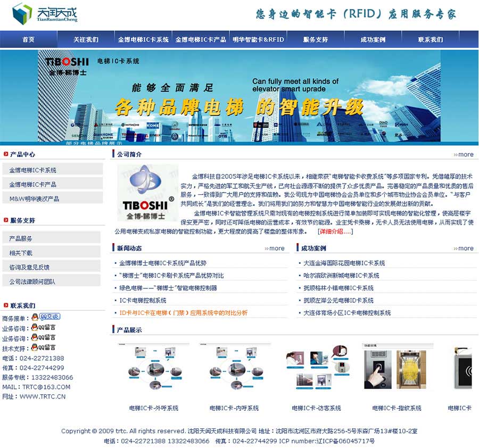Click 电梯IC卡-指纹系统 product thumbnail
Viewport: 479px width, 448px height.
point(397,367)
